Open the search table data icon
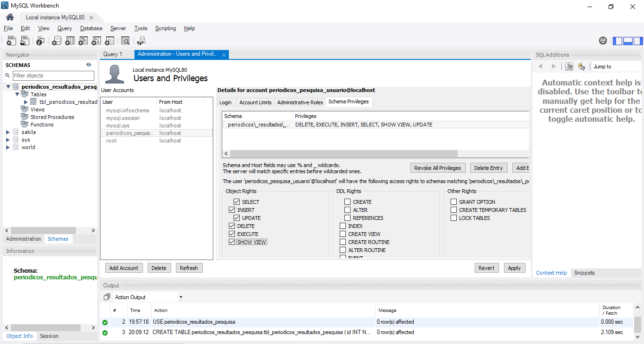Viewport: 644px width, 344px height. pyautogui.click(x=125, y=41)
